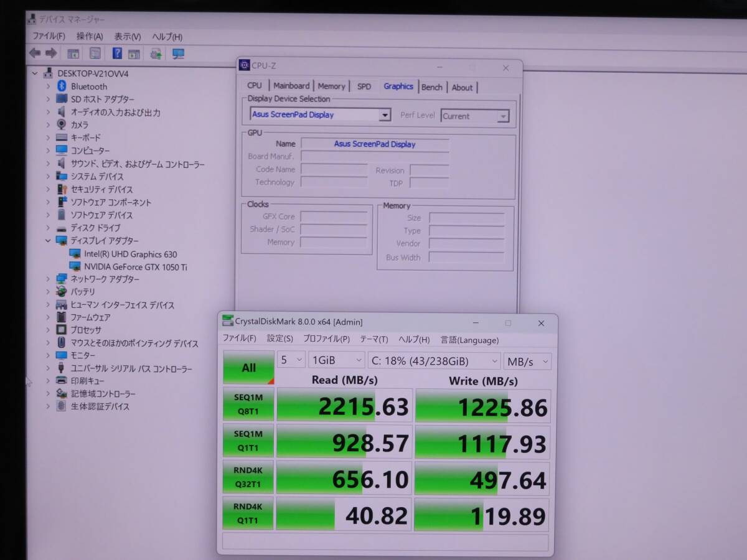Click the 2215.63 read result bar
747x560 pixels.
click(x=344, y=406)
